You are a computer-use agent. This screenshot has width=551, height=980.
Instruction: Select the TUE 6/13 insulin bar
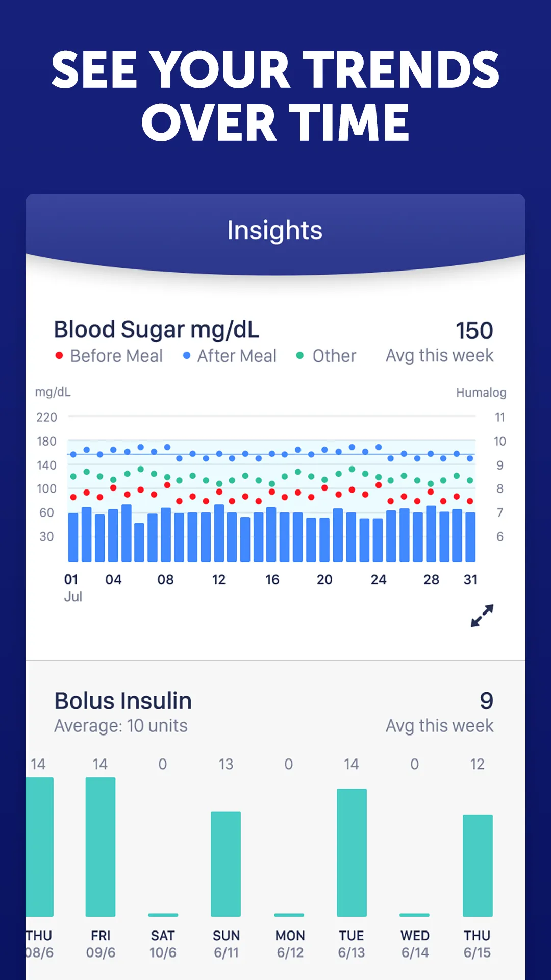352,852
